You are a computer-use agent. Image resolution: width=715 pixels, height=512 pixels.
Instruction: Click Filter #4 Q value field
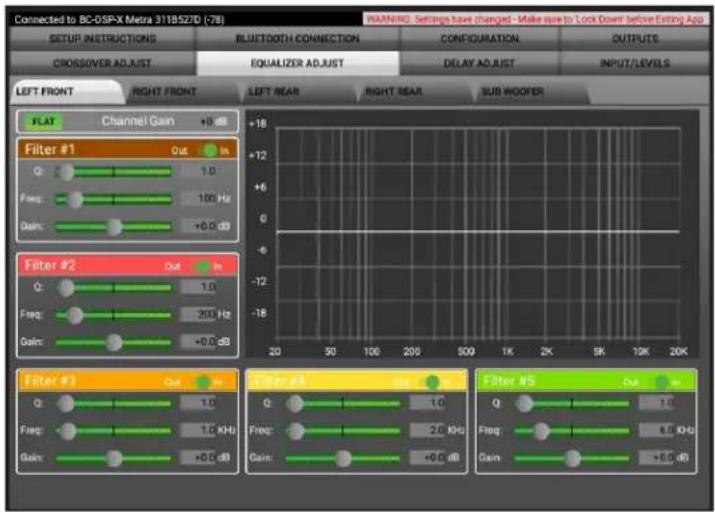pos(428,403)
